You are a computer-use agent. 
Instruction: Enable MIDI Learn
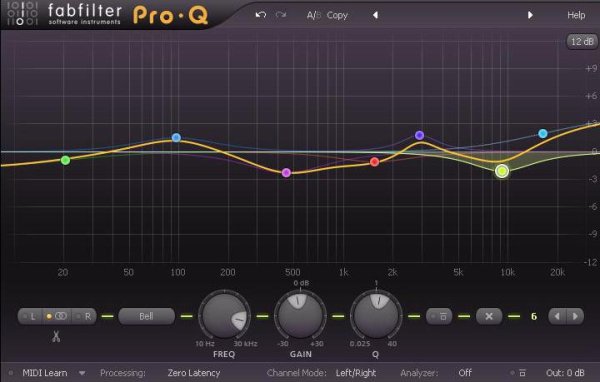click(44, 373)
